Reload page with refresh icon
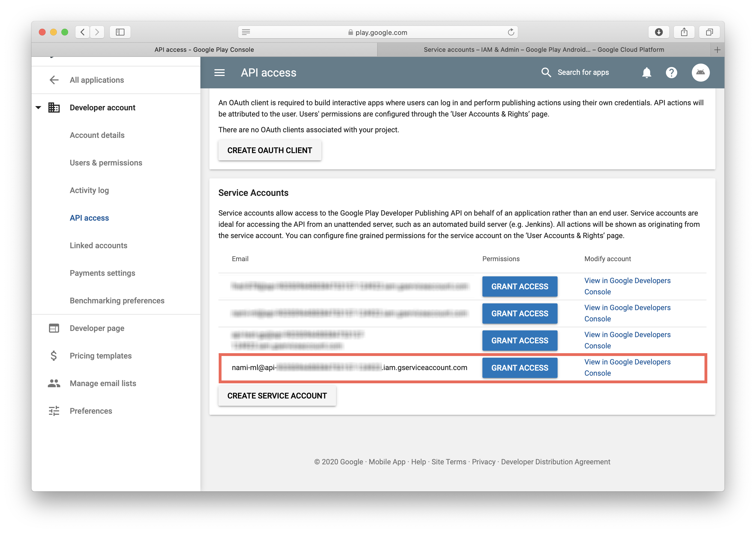This screenshot has height=533, width=756. (x=511, y=32)
